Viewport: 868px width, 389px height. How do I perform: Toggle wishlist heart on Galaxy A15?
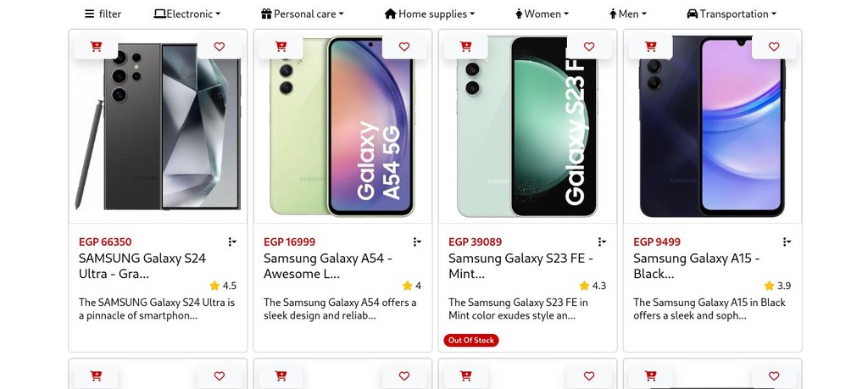pyautogui.click(x=774, y=47)
